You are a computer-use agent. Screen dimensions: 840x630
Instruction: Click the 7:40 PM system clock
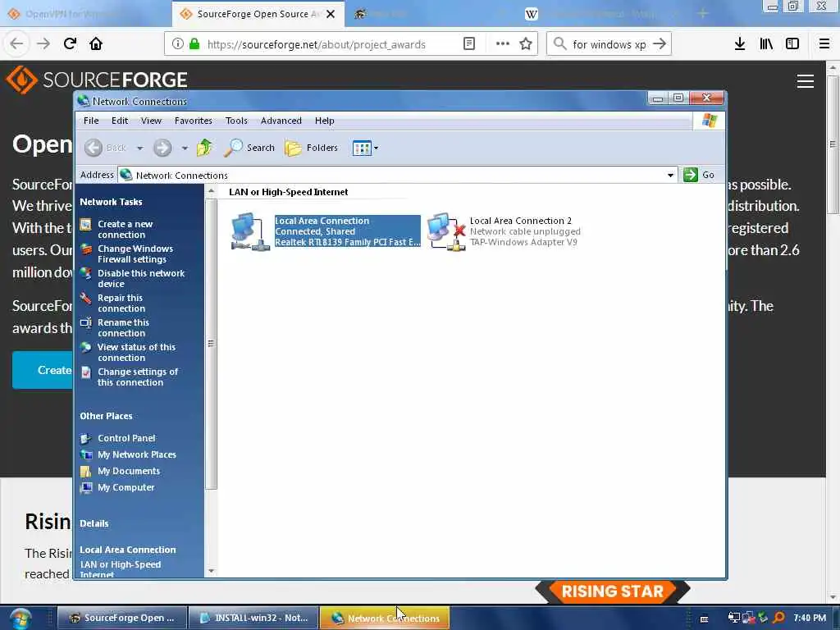point(810,618)
